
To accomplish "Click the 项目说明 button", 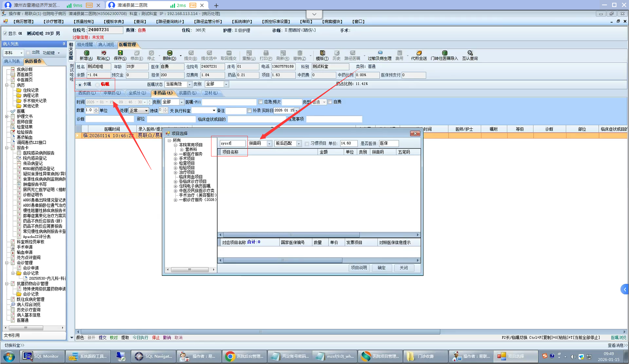I will click(359, 268).
